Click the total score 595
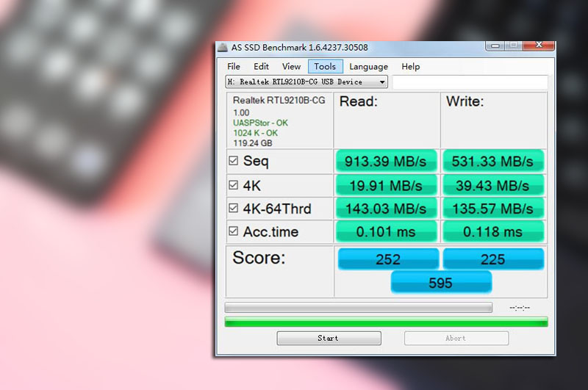This screenshot has width=588, height=390. pos(441,283)
